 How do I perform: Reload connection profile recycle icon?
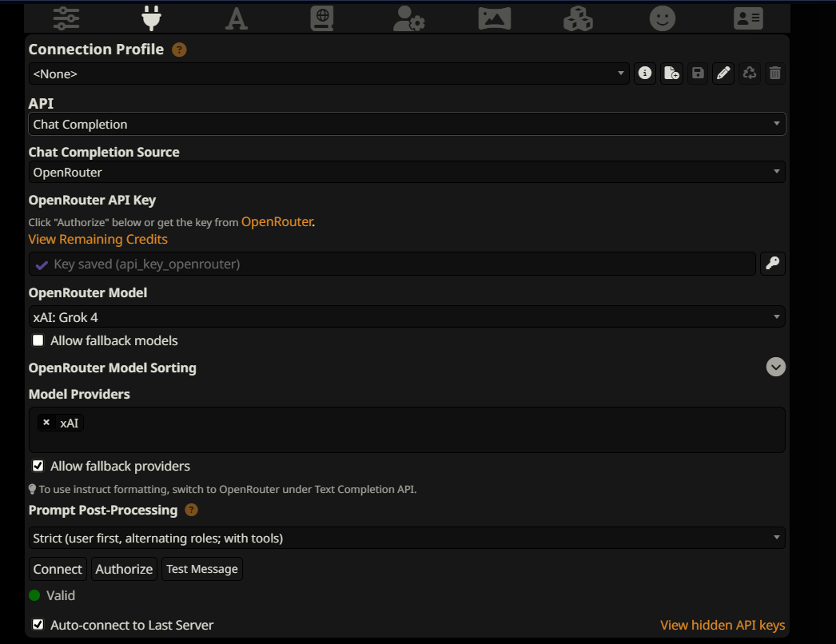750,73
